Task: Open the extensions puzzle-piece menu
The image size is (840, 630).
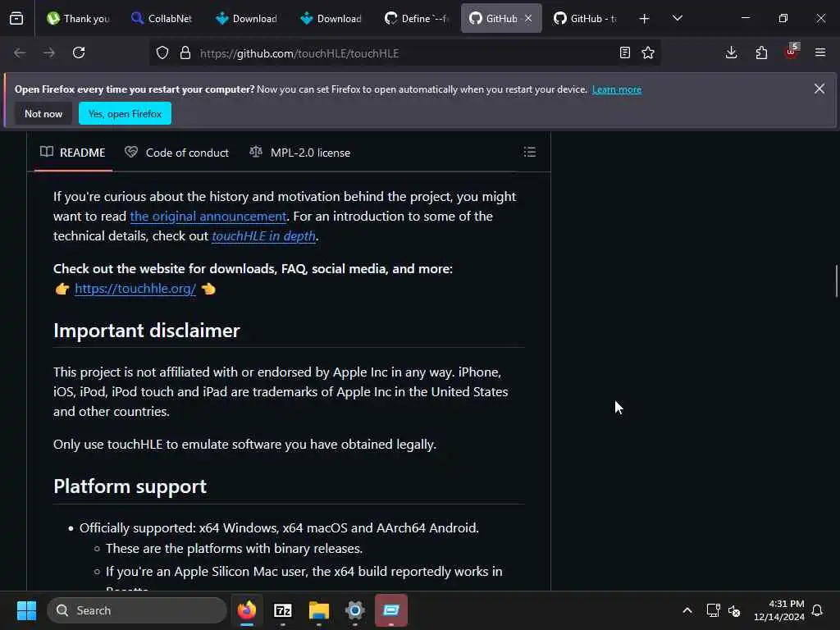Action: [x=761, y=52]
